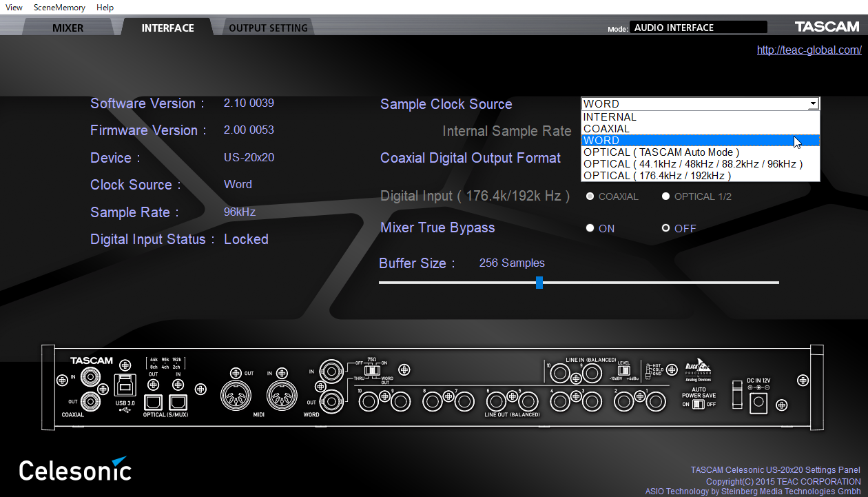868x497 pixels.
Task: Click the 75Ω termination switch on rear panel
Action: tap(373, 371)
